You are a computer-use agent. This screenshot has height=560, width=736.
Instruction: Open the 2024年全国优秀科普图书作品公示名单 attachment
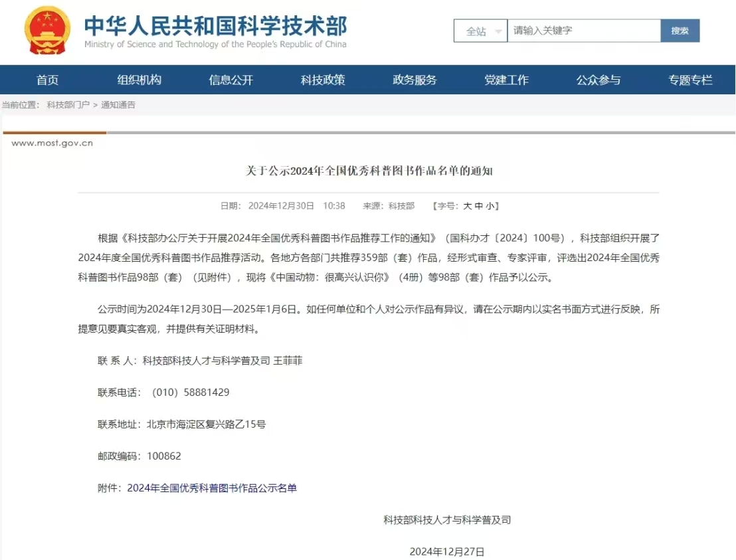(212, 488)
